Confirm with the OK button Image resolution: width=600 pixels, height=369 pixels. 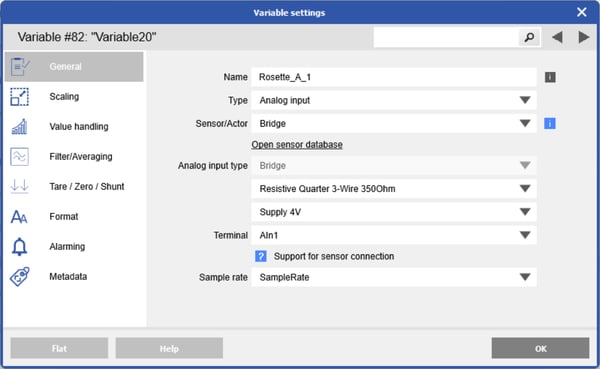click(540, 348)
